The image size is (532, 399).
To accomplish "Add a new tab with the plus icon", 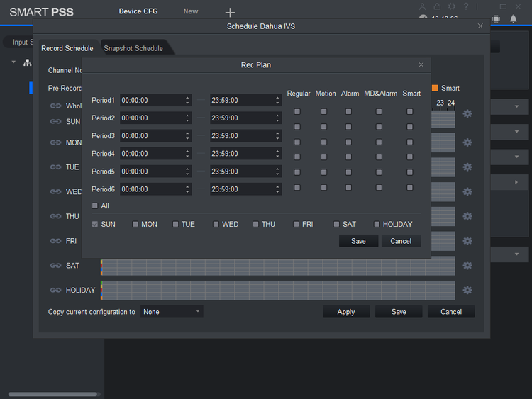I will (230, 12).
